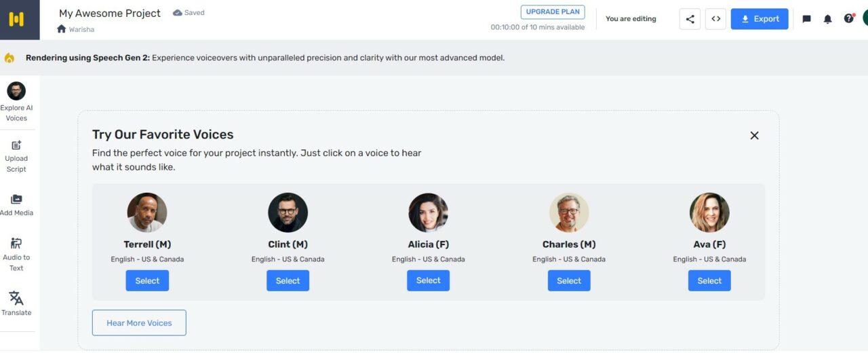Close the Favorite Voices panel
The image size is (868, 353).
pos(754,136)
